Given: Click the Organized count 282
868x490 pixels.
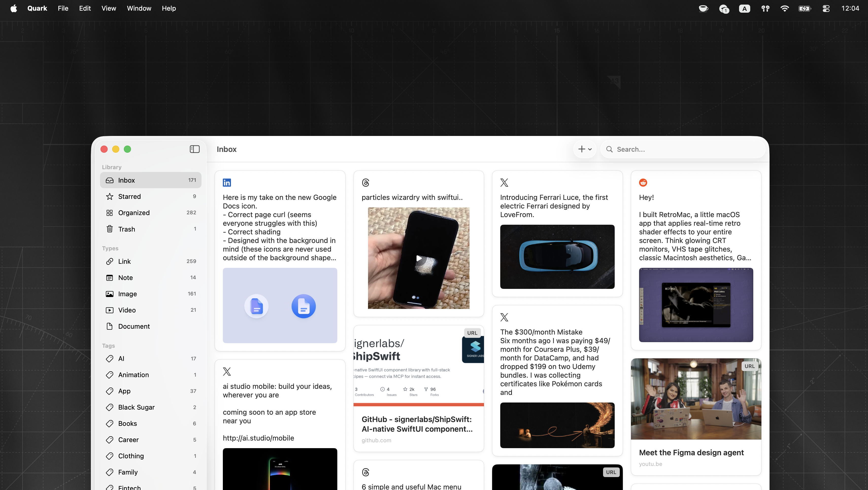Looking at the screenshot, I should pyautogui.click(x=191, y=213).
